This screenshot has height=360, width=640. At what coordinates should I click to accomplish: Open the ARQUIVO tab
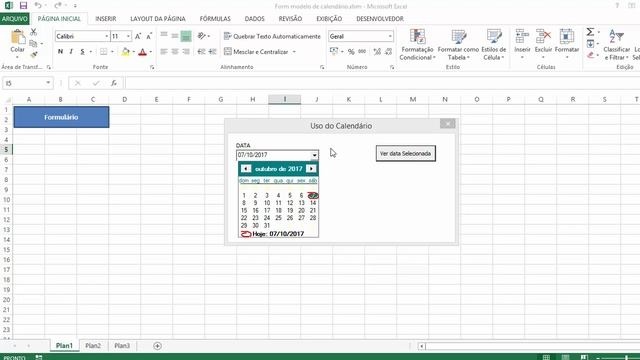pos(15,19)
